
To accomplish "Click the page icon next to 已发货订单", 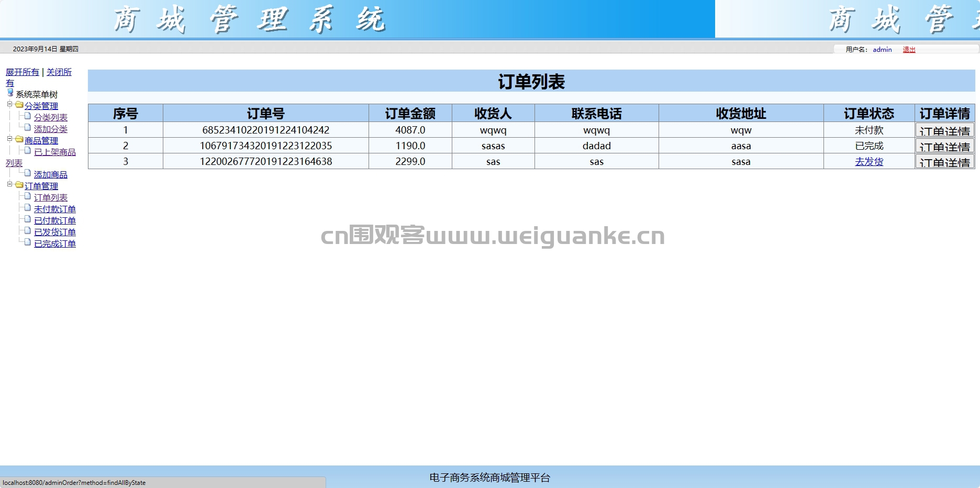I will point(28,230).
